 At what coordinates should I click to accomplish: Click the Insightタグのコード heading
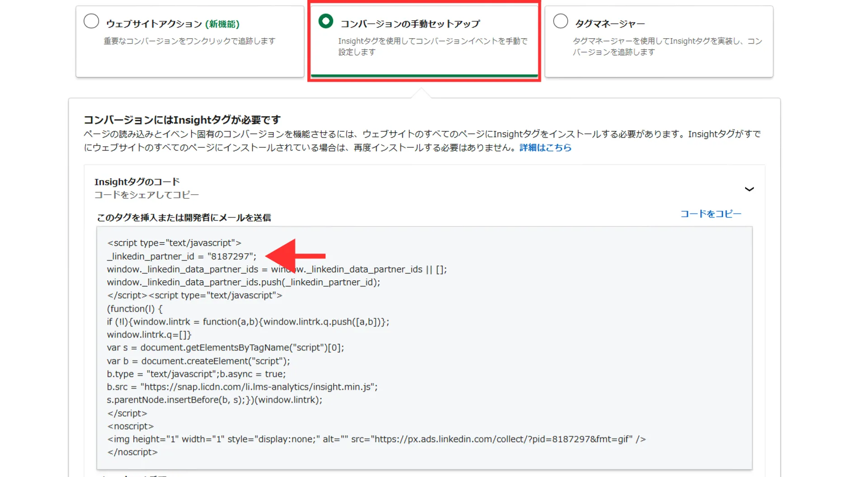tap(137, 182)
